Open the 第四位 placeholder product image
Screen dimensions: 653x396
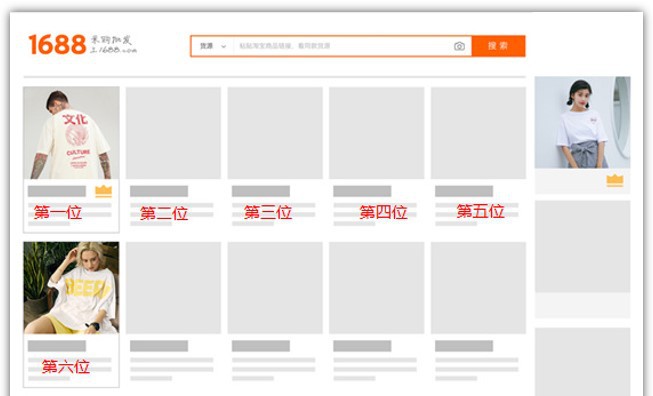[376, 133]
